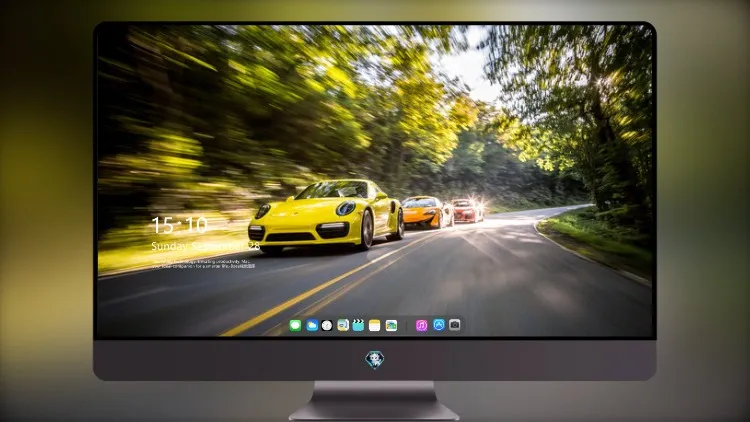Click the "Sunday, September 28" date text
The width and height of the screenshot is (750, 422).
coord(206,246)
